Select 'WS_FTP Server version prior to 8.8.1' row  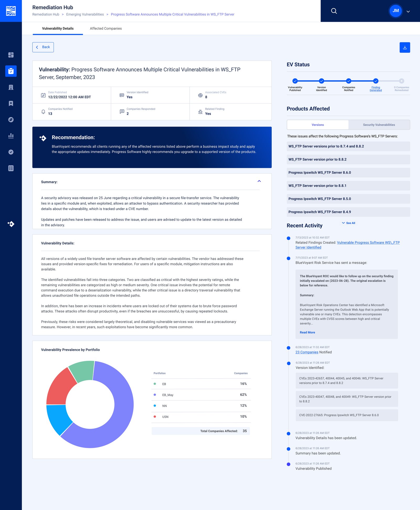click(x=348, y=186)
